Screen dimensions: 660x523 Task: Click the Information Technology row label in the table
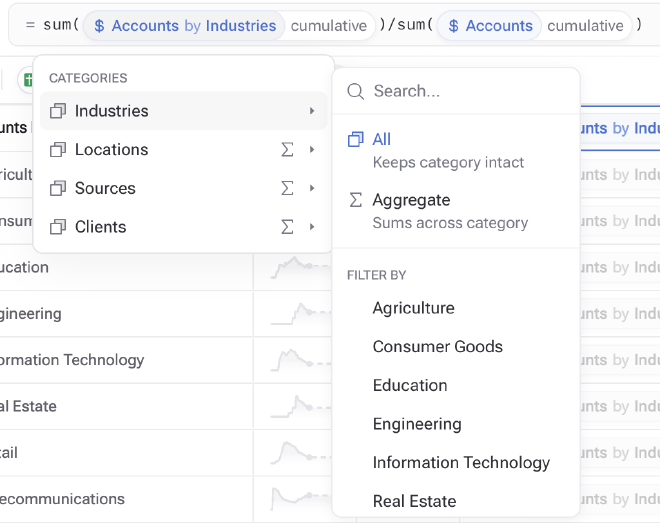[72, 360]
